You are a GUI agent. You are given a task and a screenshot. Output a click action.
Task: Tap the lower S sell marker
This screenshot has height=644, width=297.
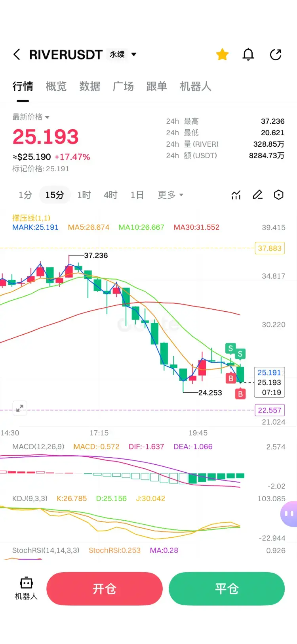tap(240, 354)
